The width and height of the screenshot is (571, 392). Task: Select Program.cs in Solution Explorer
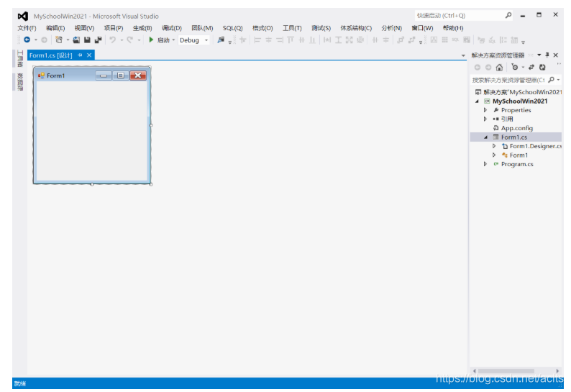[517, 164]
